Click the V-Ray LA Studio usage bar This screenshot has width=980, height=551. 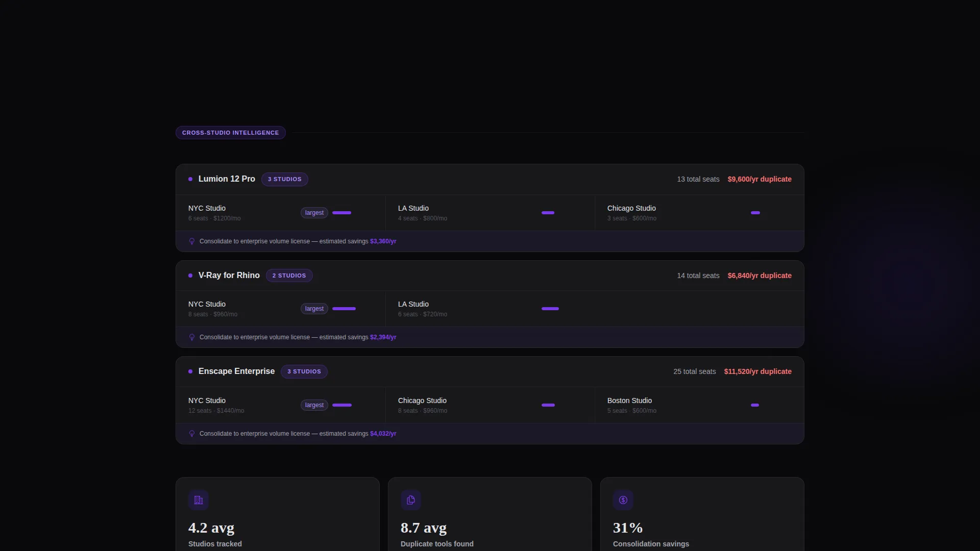pos(550,309)
